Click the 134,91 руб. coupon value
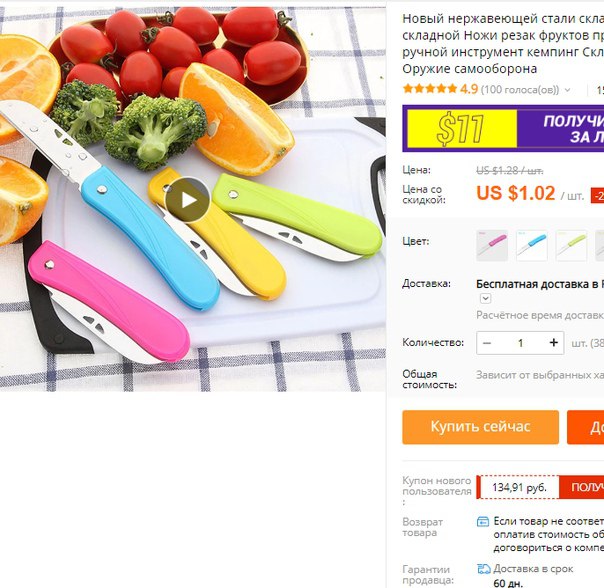This screenshot has height=588, width=604. pyautogui.click(x=519, y=487)
